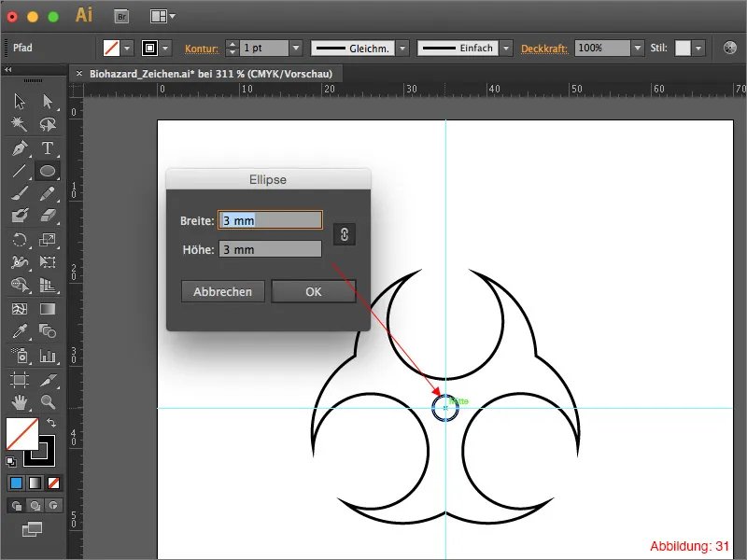Viewport: 747px width, 560px height.
Task: Select the Lasso tool
Action: coord(48,124)
